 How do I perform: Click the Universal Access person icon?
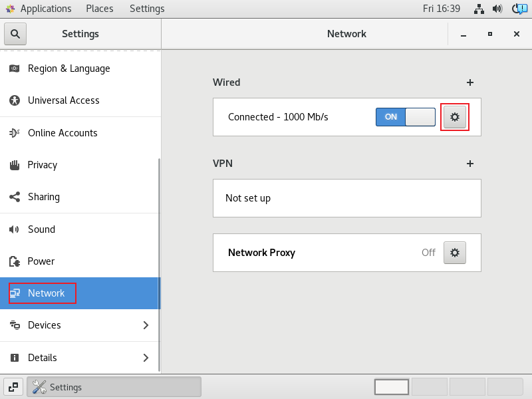(x=14, y=100)
